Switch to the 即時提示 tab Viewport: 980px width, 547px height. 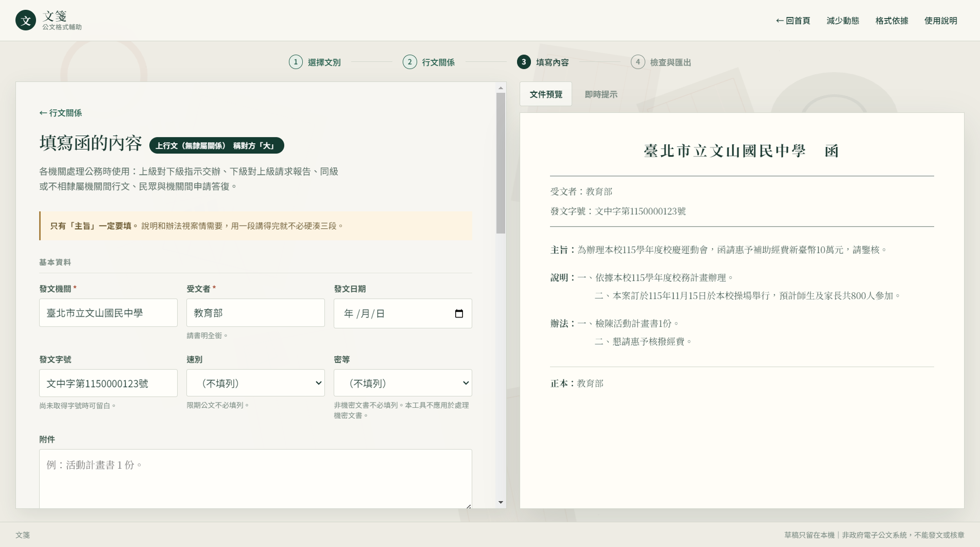(601, 94)
